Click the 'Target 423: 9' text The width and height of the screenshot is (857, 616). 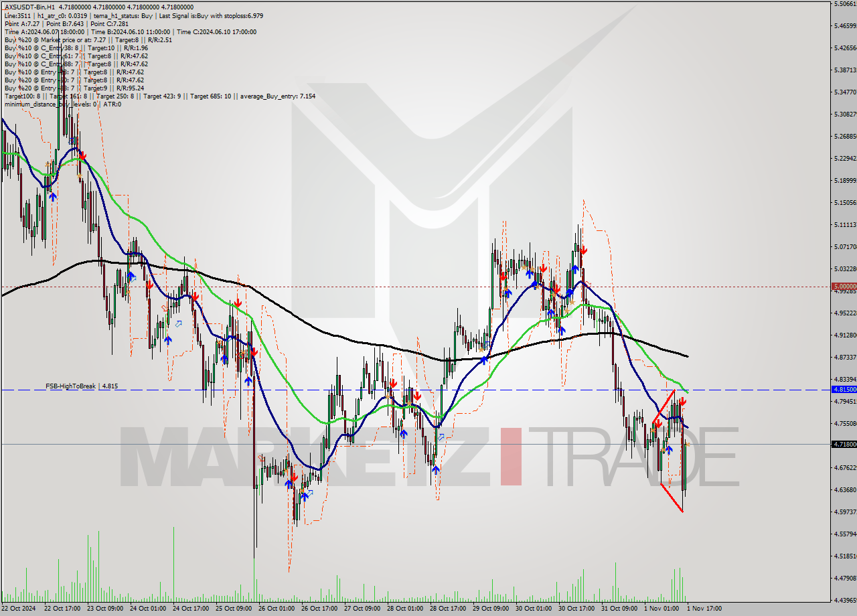click(x=163, y=96)
